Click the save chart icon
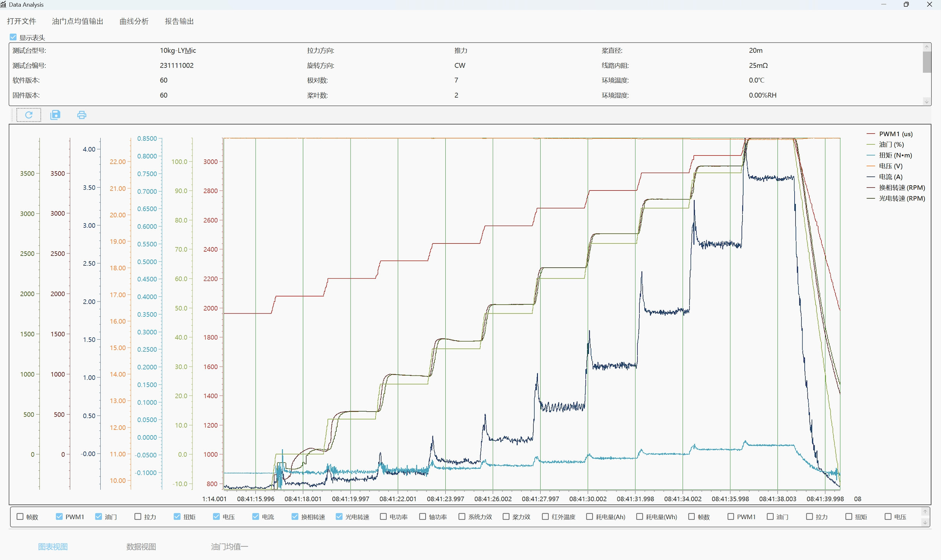This screenshot has width=941, height=560. click(x=55, y=115)
